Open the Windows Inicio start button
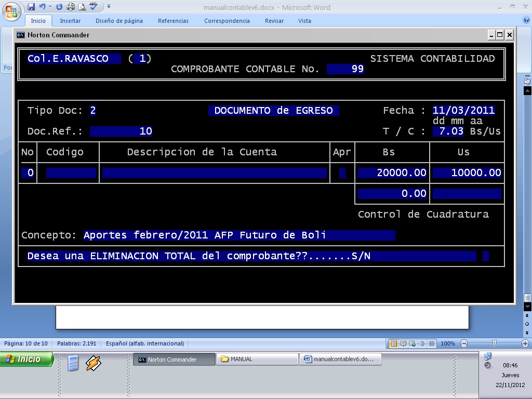 (27, 359)
